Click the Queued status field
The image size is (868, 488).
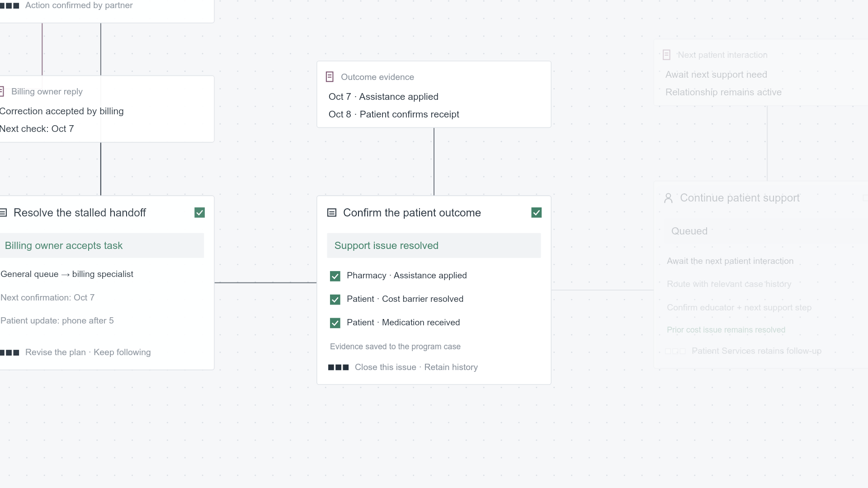tap(766, 231)
